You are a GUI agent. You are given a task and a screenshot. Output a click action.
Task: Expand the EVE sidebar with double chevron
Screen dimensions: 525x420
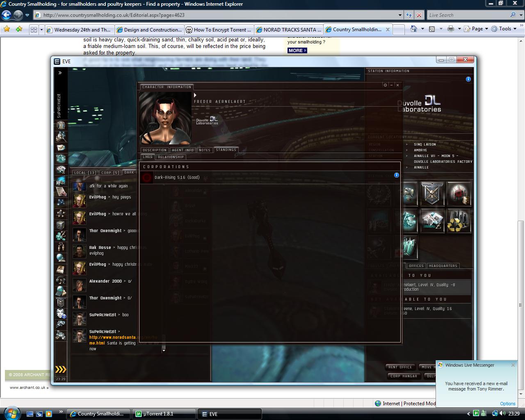tap(60, 73)
